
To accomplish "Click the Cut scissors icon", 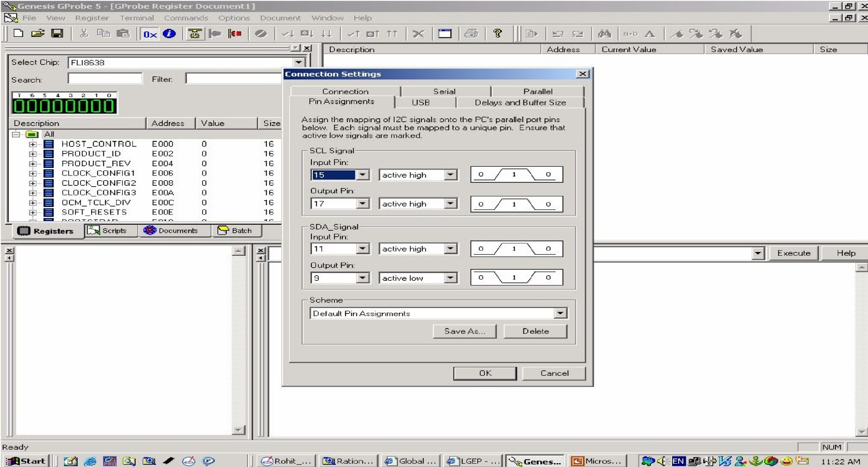I will pyautogui.click(x=84, y=34).
